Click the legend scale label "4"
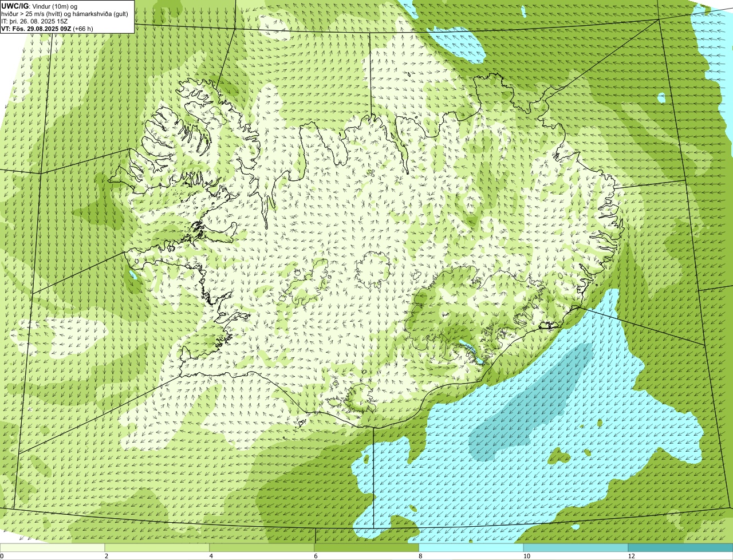Screen dimensions: 733x560 (x=211, y=556)
